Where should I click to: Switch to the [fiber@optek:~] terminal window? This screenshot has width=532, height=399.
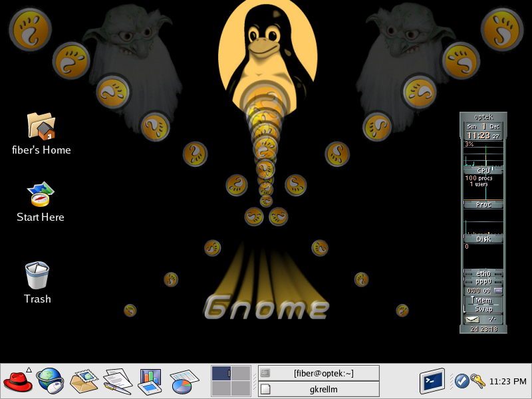[x=319, y=373]
